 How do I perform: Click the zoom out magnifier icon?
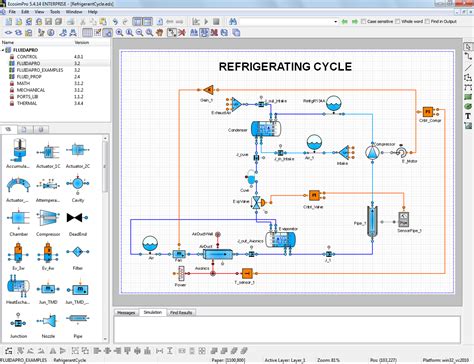(139, 32)
